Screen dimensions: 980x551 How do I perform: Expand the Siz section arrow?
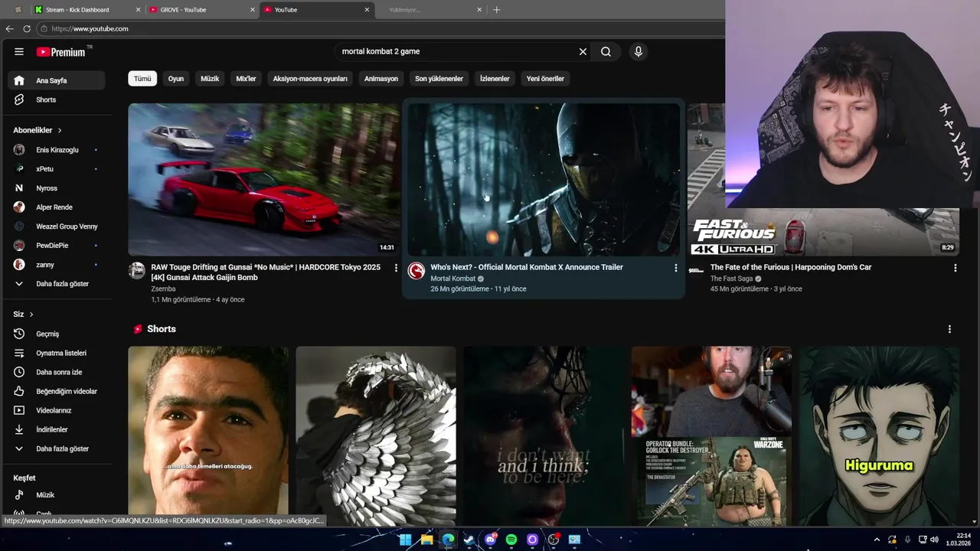coord(31,315)
